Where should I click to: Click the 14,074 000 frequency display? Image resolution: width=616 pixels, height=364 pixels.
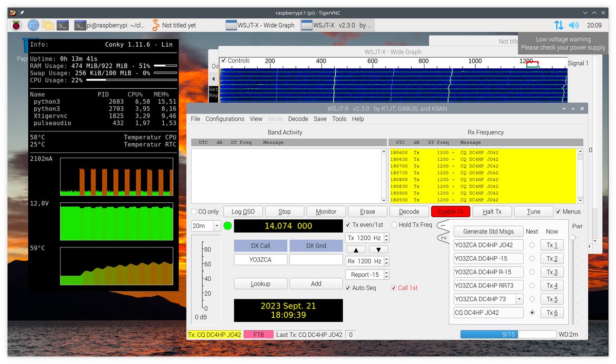pos(288,226)
